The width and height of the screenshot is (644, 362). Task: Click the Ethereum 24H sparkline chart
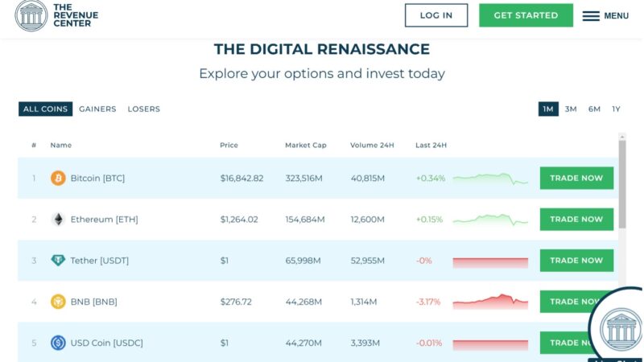point(490,219)
